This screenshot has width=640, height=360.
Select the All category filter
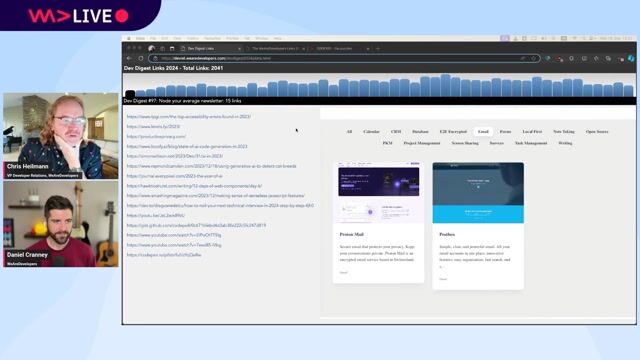pyautogui.click(x=349, y=131)
